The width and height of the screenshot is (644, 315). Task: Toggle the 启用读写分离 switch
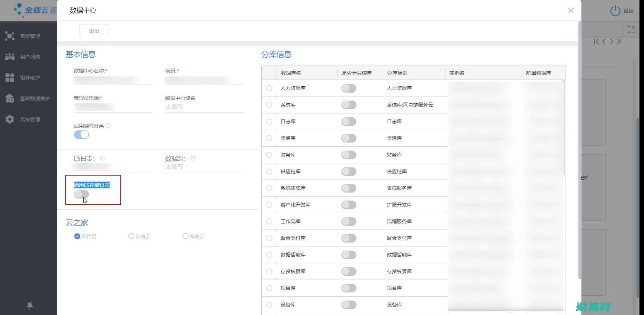click(81, 135)
